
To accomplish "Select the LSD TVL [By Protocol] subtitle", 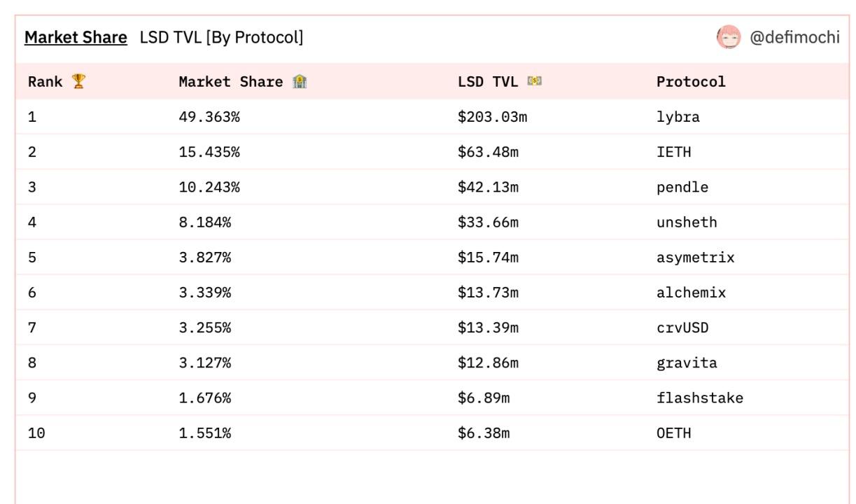I will coord(221,37).
